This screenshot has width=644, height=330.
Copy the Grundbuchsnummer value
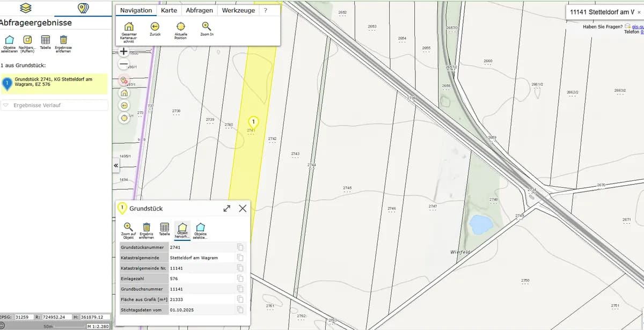240,289
